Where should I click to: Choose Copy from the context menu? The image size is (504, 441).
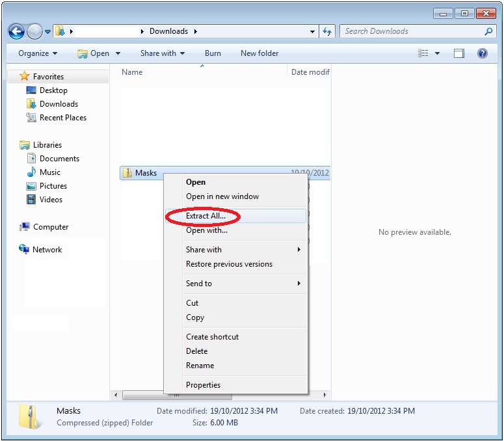195,317
